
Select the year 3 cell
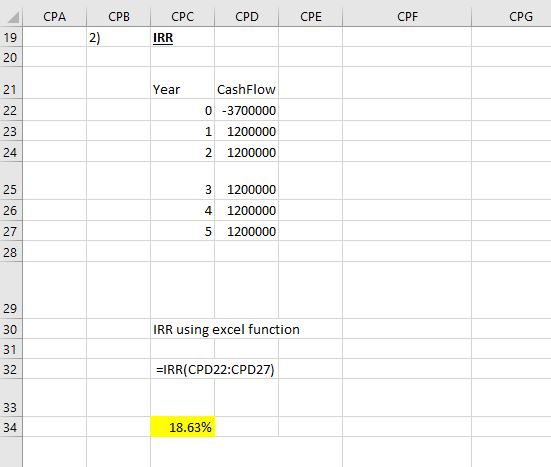point(182,181)
